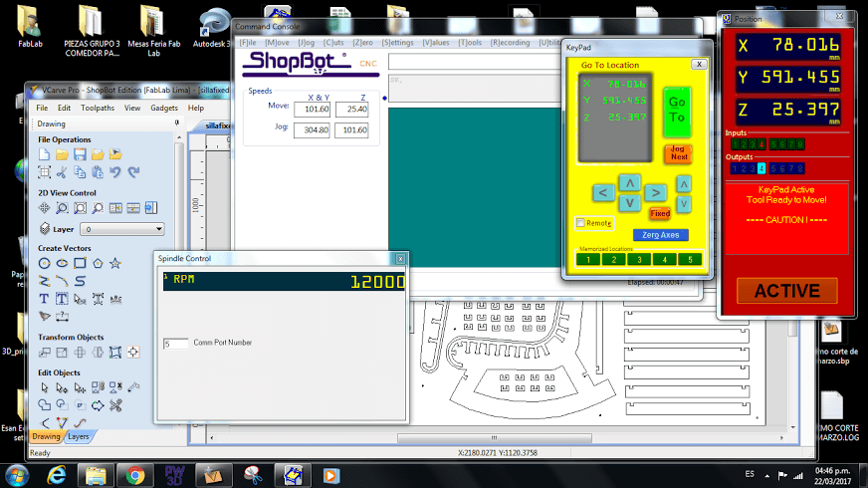Click the KeyPad left arrow button

603,193
